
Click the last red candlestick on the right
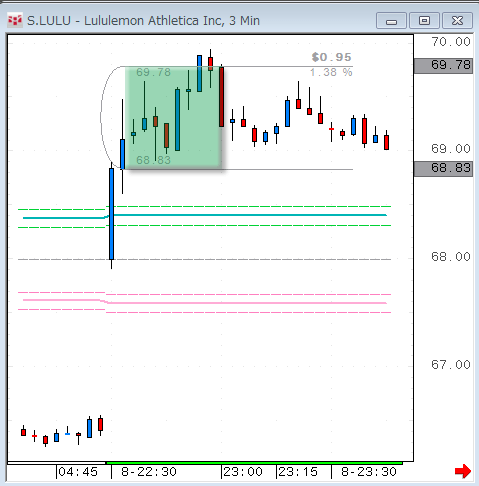[x=386, y=142]
